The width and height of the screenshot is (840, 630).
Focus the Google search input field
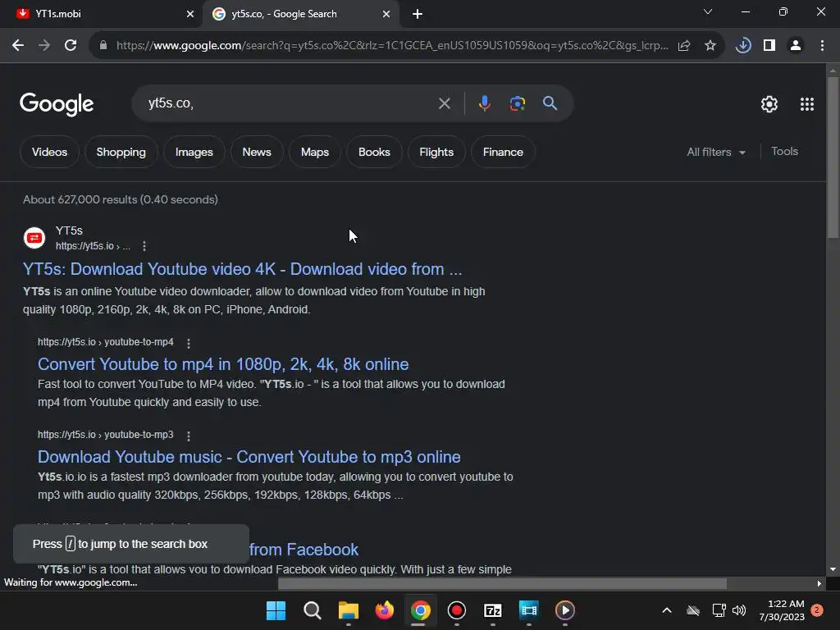[x=290, y=103]
